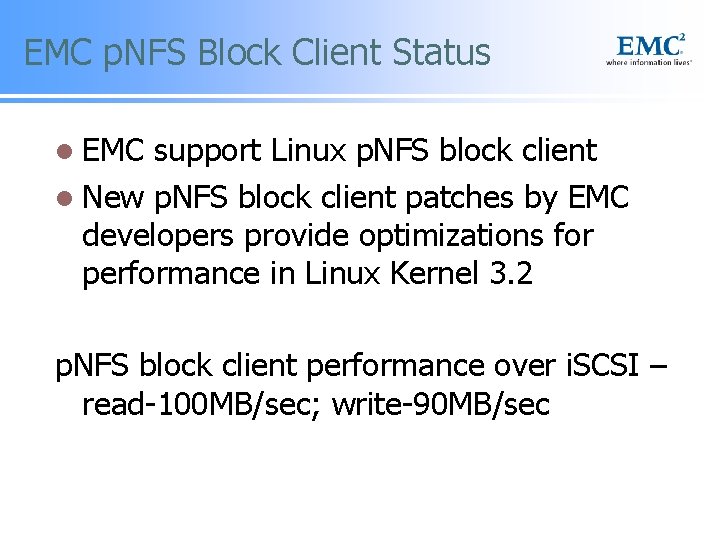
Task: Click the superscript 2 in the EMC logo
Action: click(x=682, y=37)
